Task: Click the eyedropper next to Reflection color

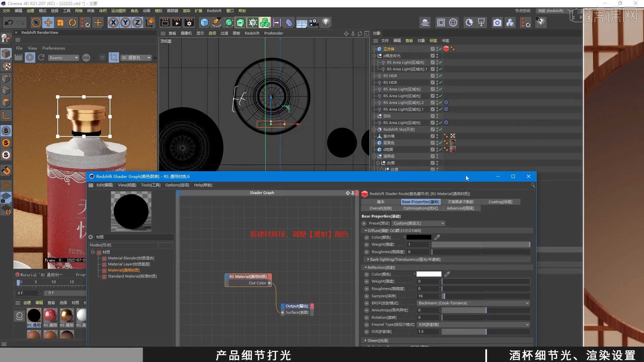Action: [447, 274]
